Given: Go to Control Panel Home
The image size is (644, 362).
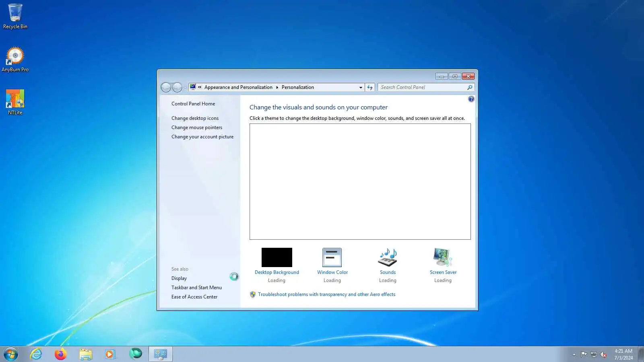Looking at the screenshot, I should (x=193, y=104).
